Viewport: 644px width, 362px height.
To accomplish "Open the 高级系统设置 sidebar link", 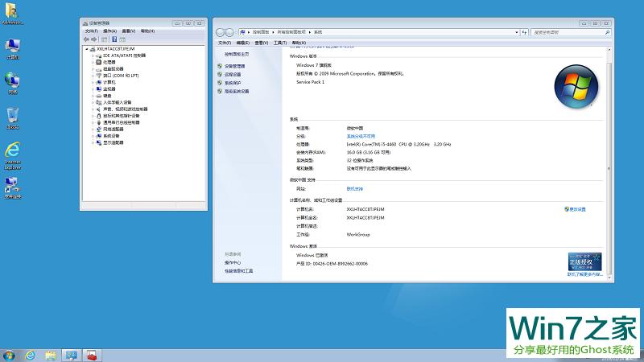I will (x=237, y=92).
